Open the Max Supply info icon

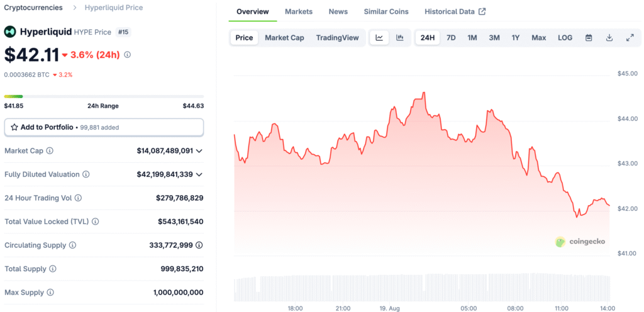pyautogui.click(x=50, y=292)
